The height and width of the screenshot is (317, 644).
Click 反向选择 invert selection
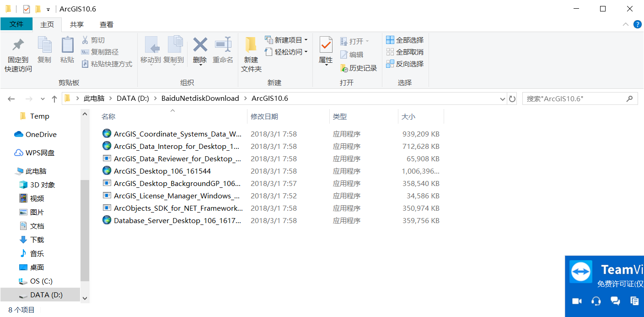[x=405, y=64]
